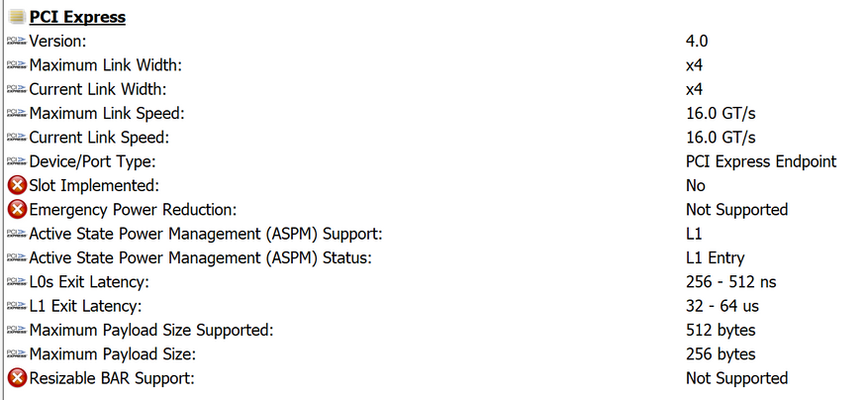Screen dimensions: 868x400
Task: Click the 4.0 version value
Action: click(x=697, y=42)
